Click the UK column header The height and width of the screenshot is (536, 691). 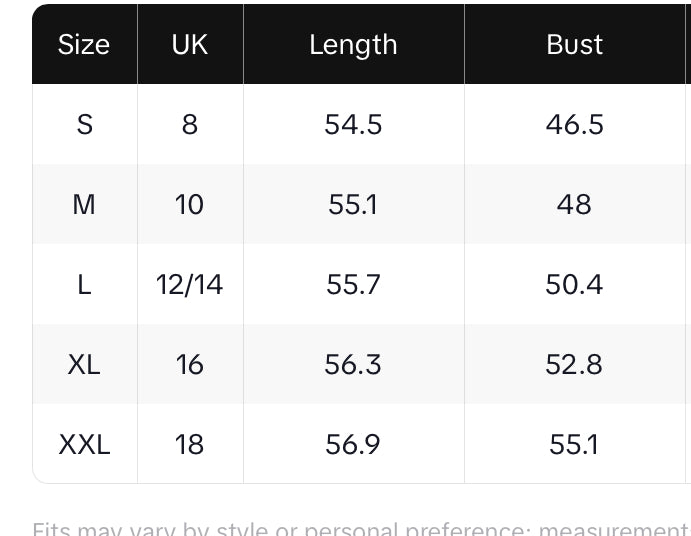point(190,45)
